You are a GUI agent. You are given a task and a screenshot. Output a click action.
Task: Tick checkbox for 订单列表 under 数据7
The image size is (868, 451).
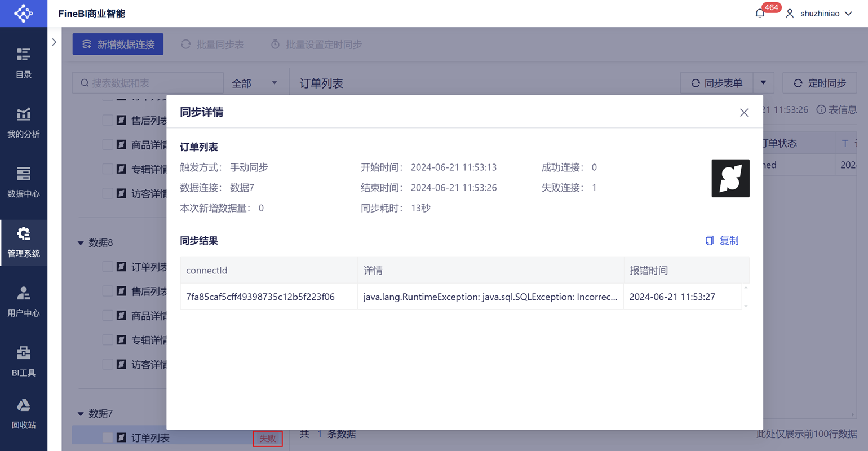[x=108, y=437]
